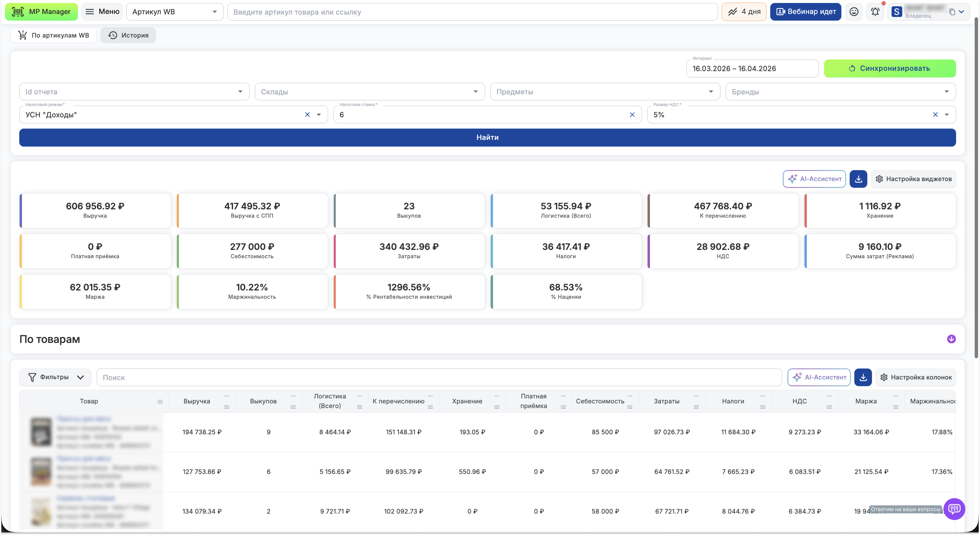This screenshot has height=535, width=980.
Task: Open the Меню hamburger menu
Action: pos(102,12)
